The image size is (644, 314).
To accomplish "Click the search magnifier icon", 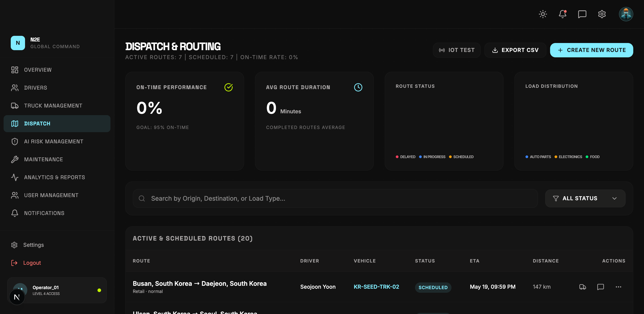I will point(142,198).
